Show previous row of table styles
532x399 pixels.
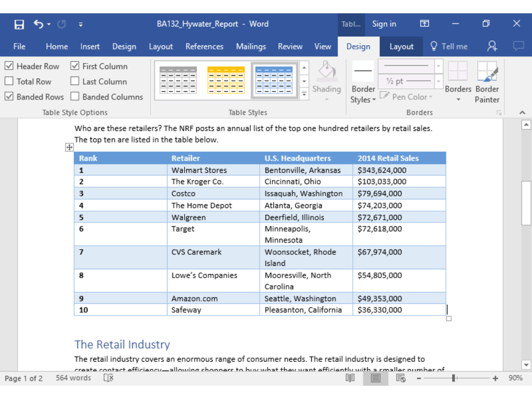click(x=304, y=68)
